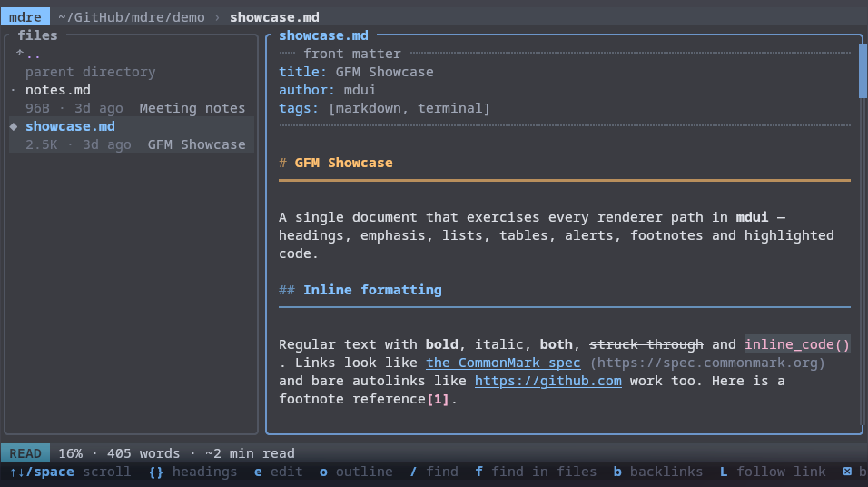The height and width of the screenshot is (487, 868).
Task: Click the '16%' progress indicator
Action: (x=70, y=453)
